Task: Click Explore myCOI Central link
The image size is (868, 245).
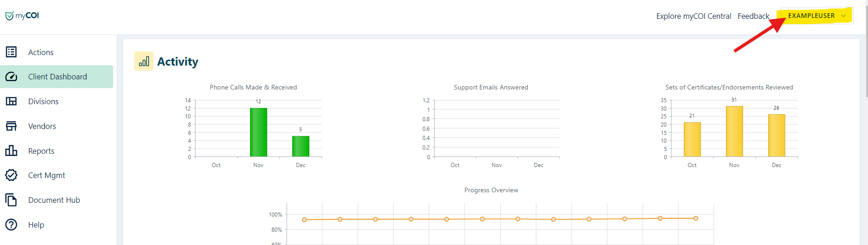Action: click(693, 16)
